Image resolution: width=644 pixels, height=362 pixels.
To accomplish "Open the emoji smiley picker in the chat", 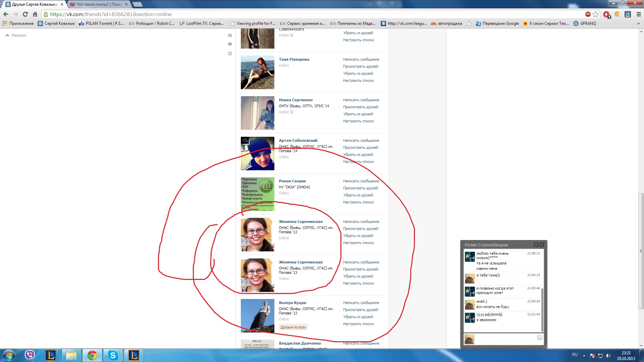I will tap(539, 338).
